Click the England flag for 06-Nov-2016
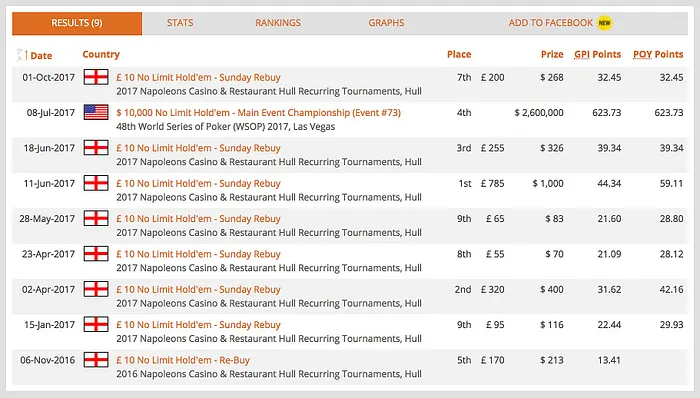 click(x=96, y=360)
